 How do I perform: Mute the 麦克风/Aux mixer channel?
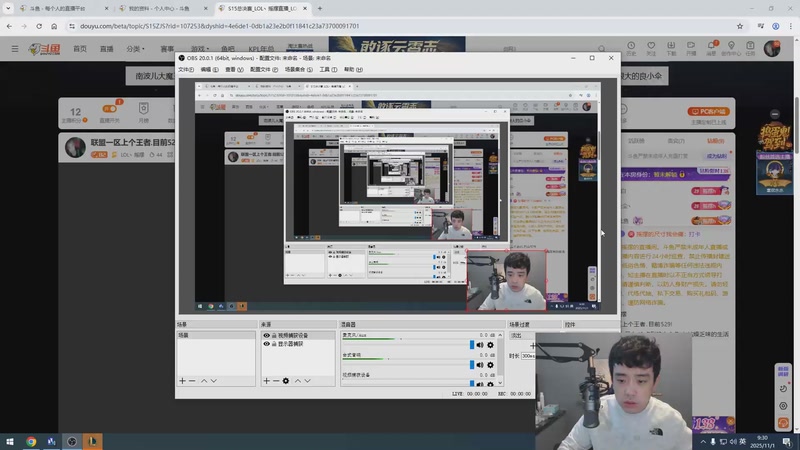480,345
